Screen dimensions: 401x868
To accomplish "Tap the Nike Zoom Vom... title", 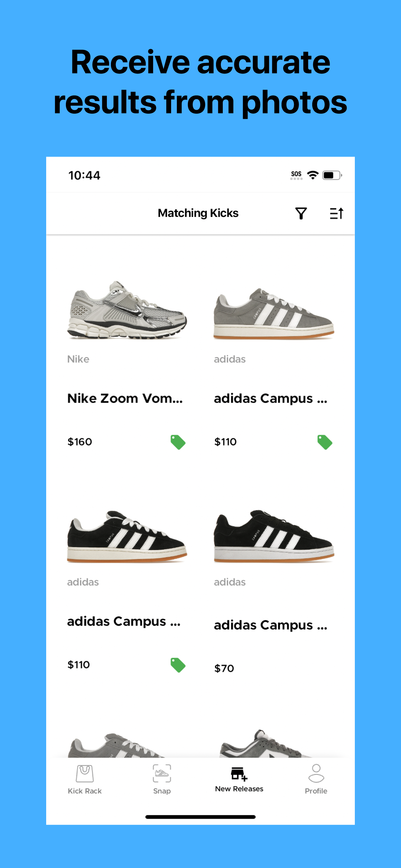I will pos(125,398).
